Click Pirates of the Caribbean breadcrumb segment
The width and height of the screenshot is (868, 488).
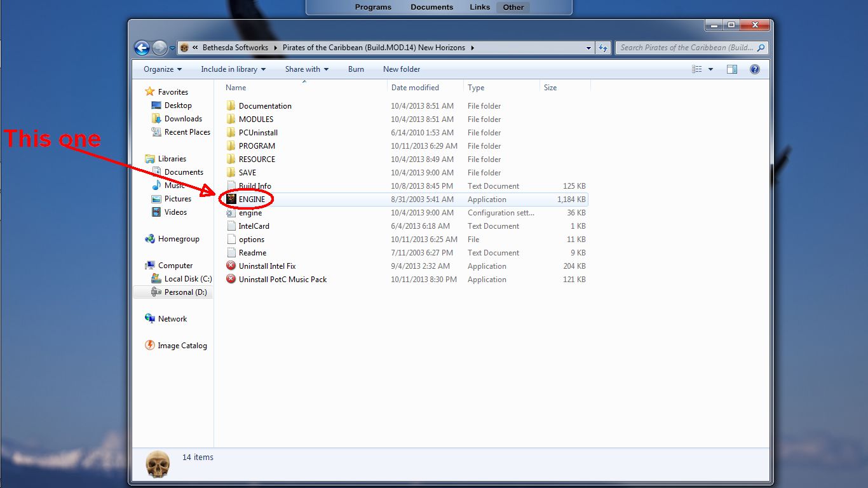(x=374, y=48)
